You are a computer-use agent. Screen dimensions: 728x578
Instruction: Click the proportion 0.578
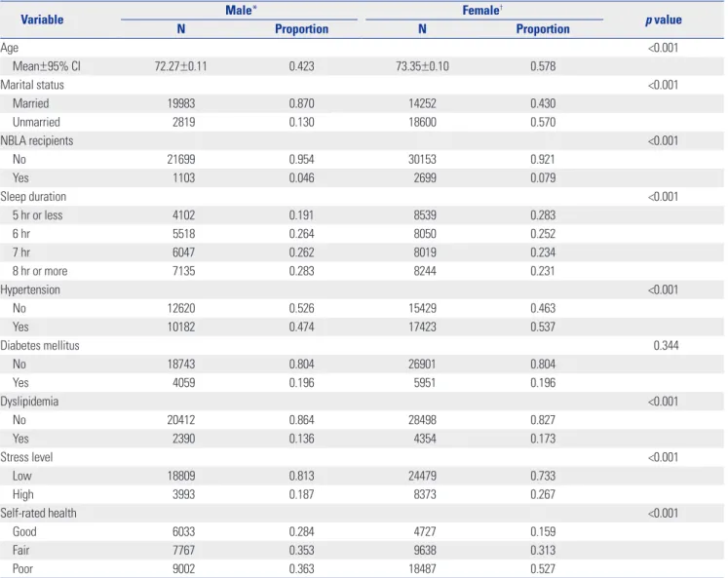click(x=543, y=66)
